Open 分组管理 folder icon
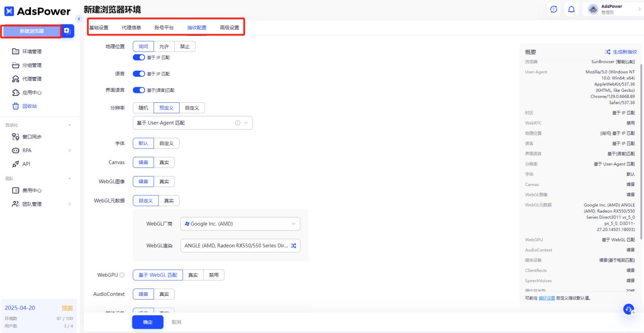Viewport: 644px width, 333px height. [x=15, y=65]
